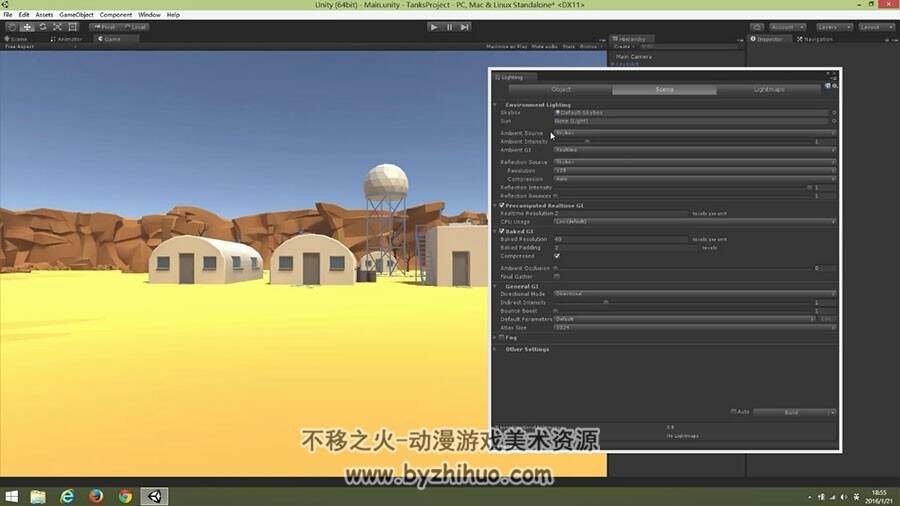The height and width of the screenshot is (506, 900).
Task: Open the Edit menu
Action: point(24,15)
